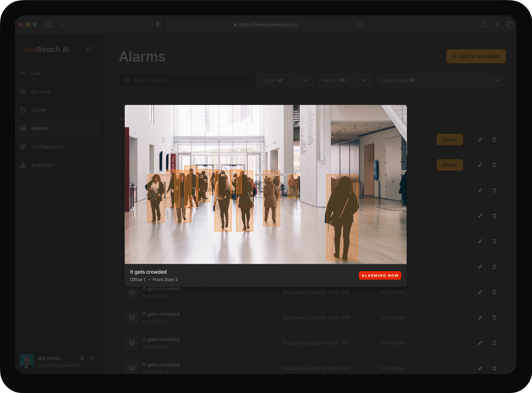Screen dimensions: 532x393
Task: Click Add a new alarm button
Action: coord(476,56)
